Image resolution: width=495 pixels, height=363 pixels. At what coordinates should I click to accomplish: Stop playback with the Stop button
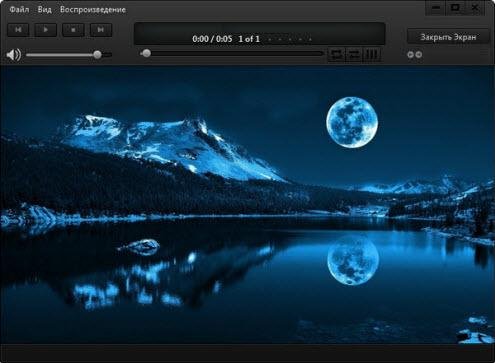coord(73,30)
